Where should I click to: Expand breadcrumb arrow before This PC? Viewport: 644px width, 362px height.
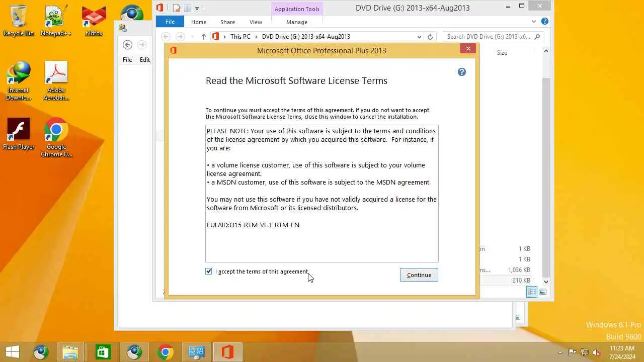[x=225, y=37]
